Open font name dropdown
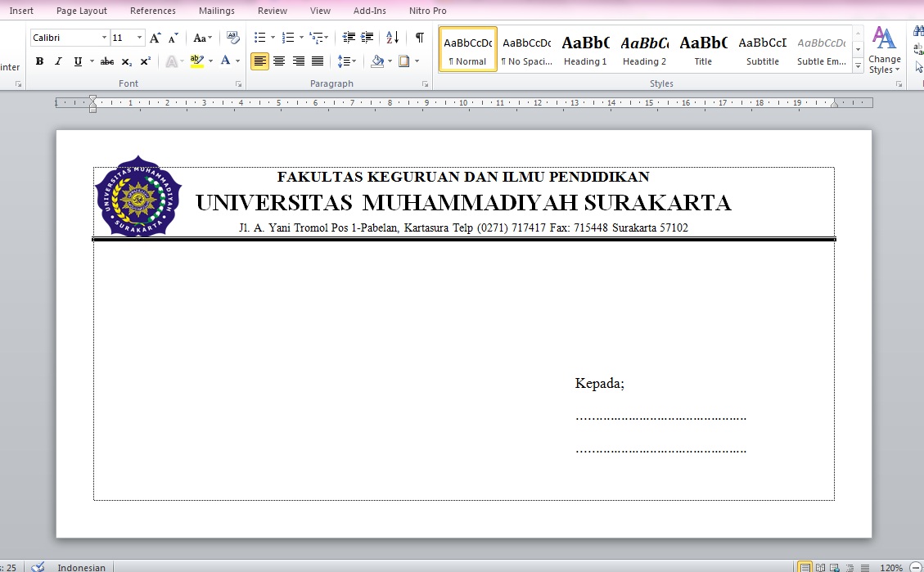924x572 pixels. 104,38
